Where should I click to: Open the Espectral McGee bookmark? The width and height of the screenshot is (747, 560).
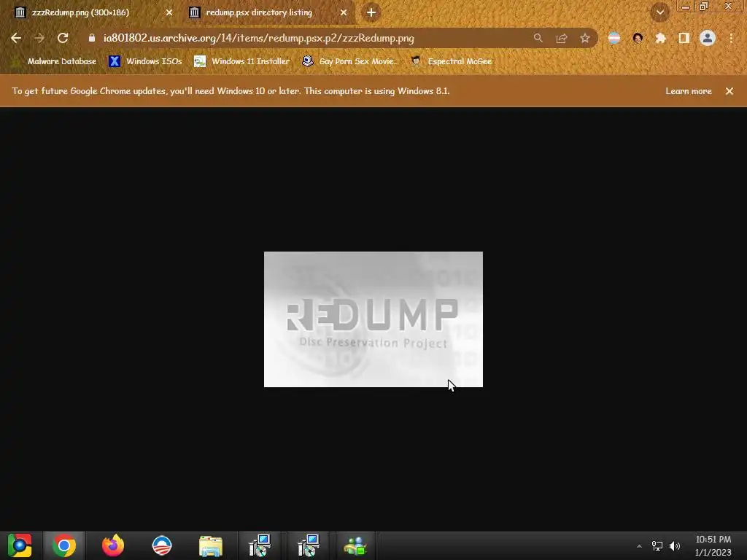click(x=452, y=61)
